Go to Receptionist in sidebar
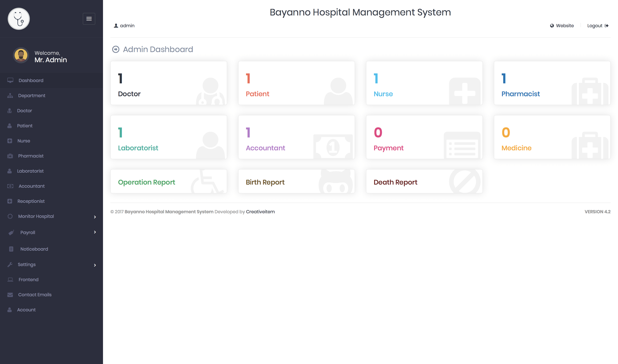 (31, 201)
